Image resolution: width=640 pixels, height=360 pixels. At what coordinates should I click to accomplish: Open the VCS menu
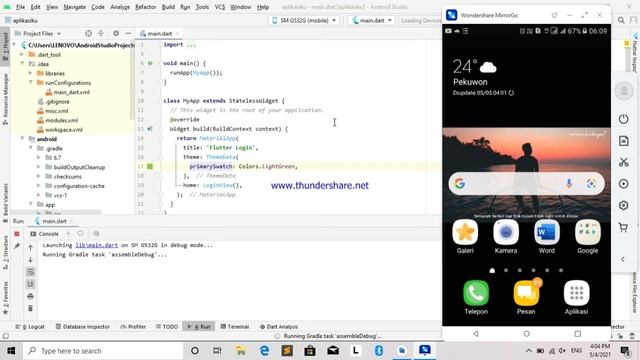tap(220, 7)
